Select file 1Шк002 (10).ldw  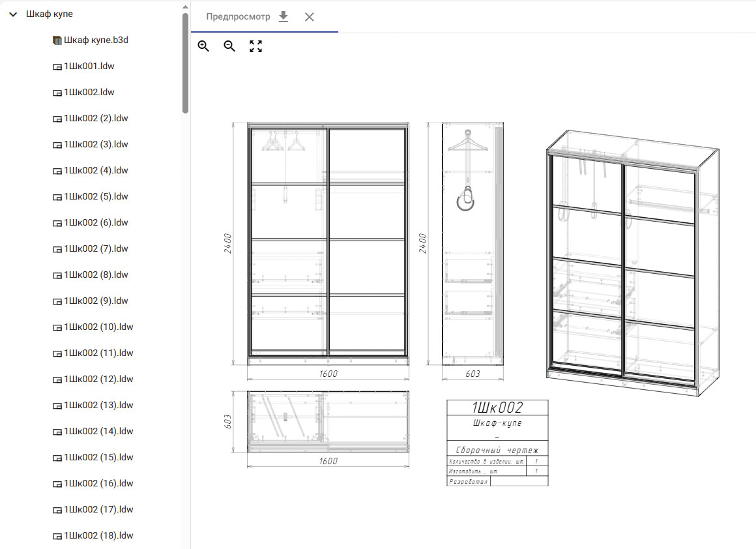pyautogui.click(x=98, y=327)
